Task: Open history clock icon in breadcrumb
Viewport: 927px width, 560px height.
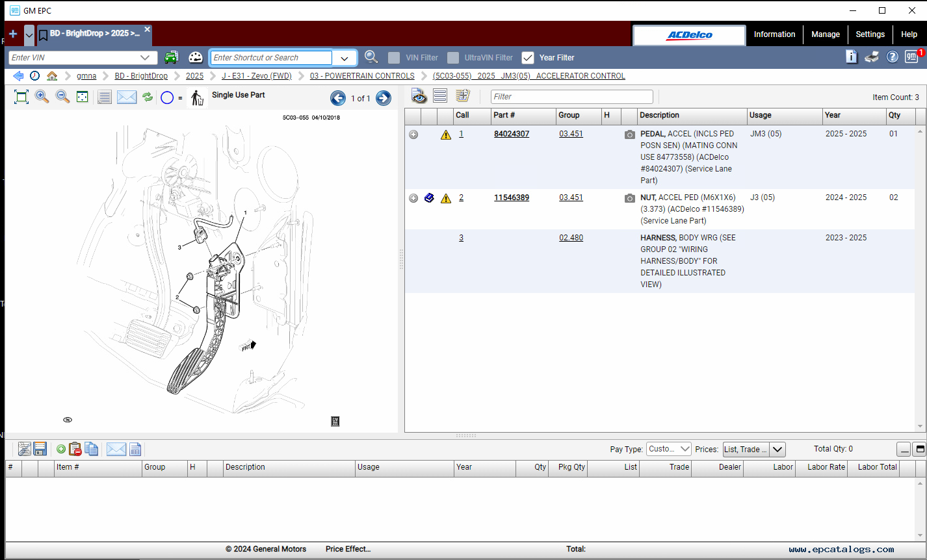Action: click(x=34, y=76)
